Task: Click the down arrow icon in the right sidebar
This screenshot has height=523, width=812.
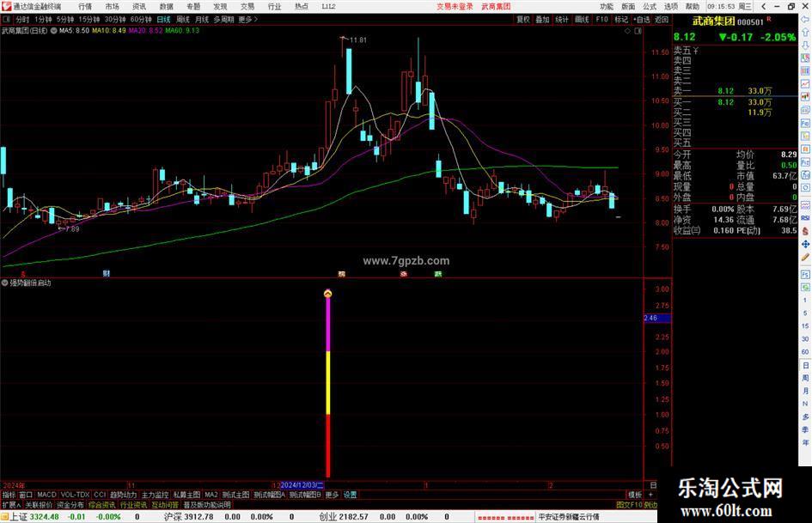Action: (805, 45)
